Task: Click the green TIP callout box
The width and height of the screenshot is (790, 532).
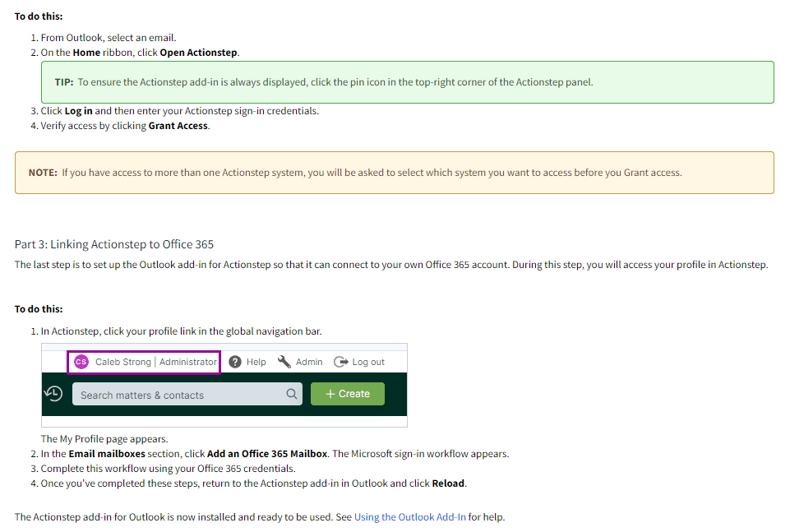Action: 407,81
